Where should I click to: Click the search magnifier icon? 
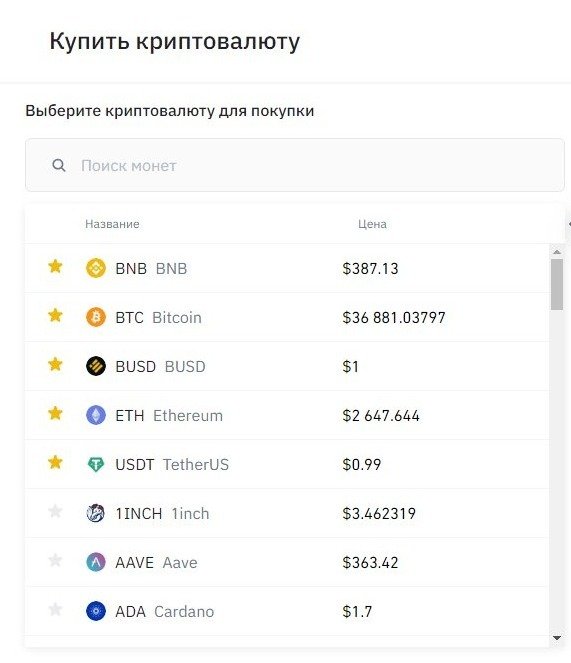pos(59,165)
